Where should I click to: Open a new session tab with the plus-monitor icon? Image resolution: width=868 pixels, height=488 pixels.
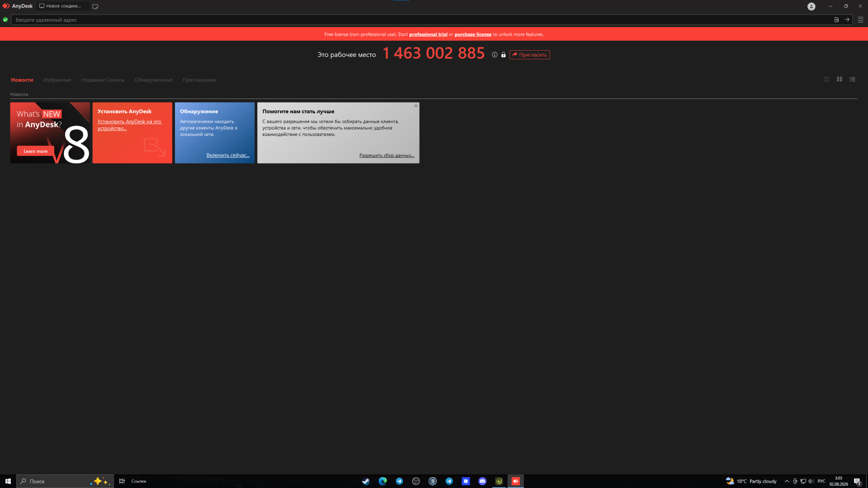[95, 6]
